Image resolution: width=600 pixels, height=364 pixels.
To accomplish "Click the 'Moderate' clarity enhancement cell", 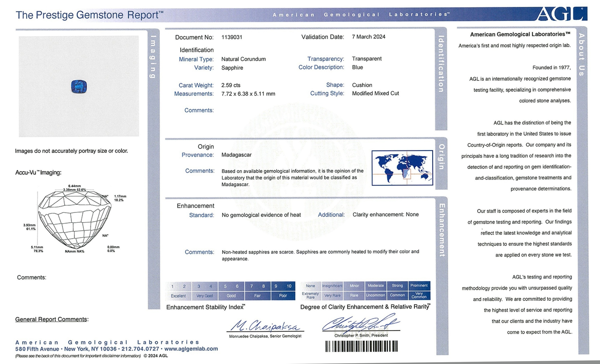I will point(376,286).
